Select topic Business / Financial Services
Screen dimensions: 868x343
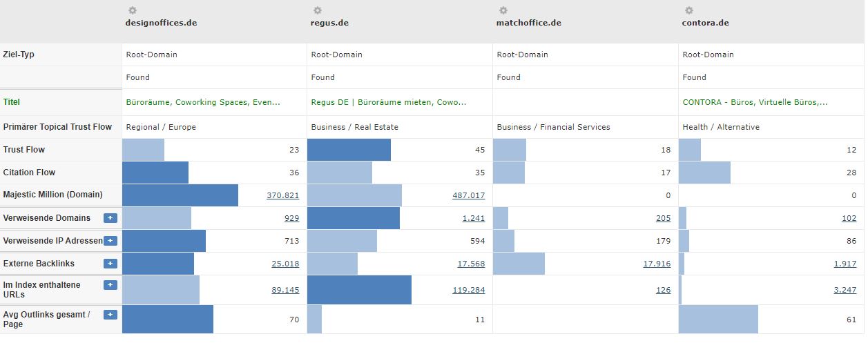coord(554,127)
